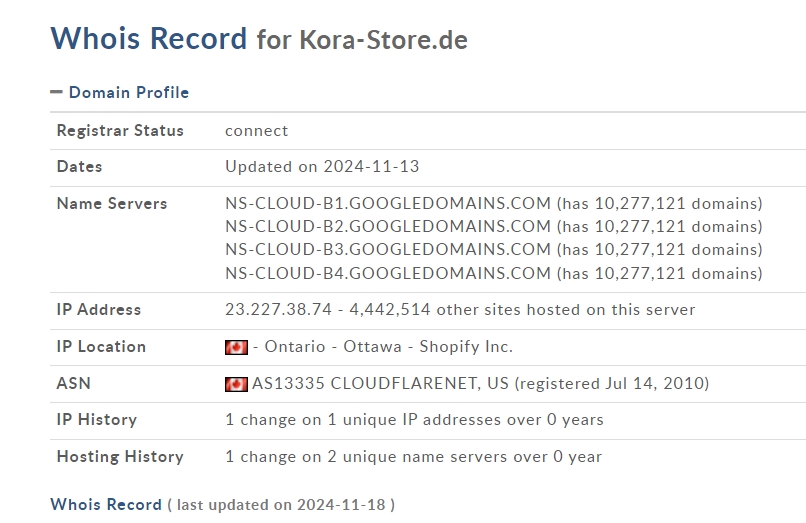Click the last updated on 2024-11-18 note
Image resolution: width=806 pixels, height=523 pixels.
281,505
